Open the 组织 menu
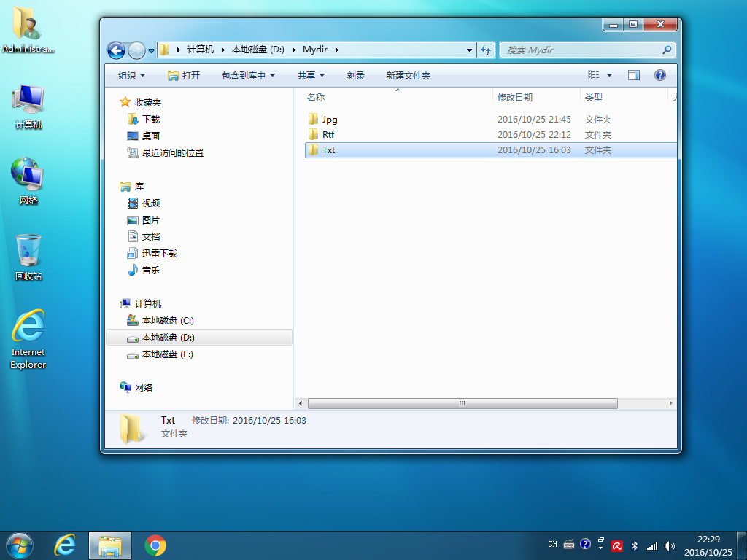This screenshot has height=560, width=747. point(131,75)
